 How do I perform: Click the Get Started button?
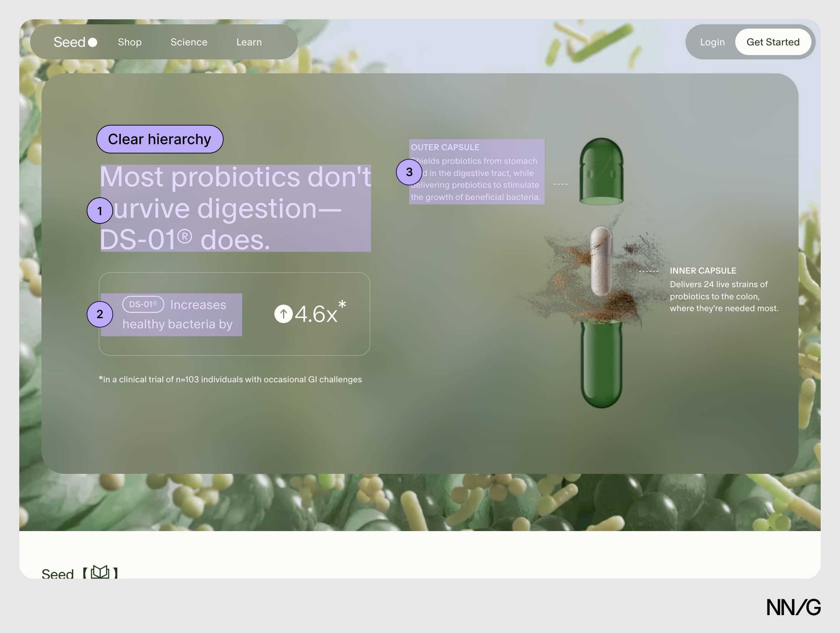(774, 42)
